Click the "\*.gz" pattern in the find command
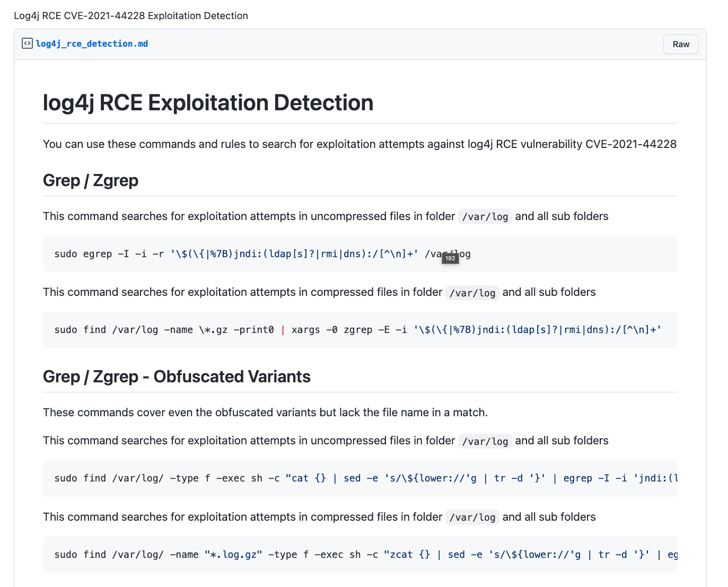This screenshot has height=587, width=728. [x=213, y=330]
